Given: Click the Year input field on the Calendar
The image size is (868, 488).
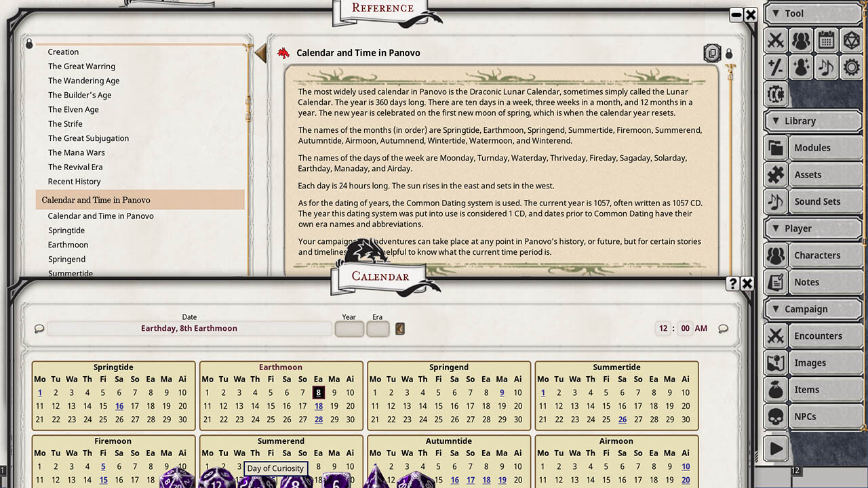Looking at the screenshot, I should [349, 328].
